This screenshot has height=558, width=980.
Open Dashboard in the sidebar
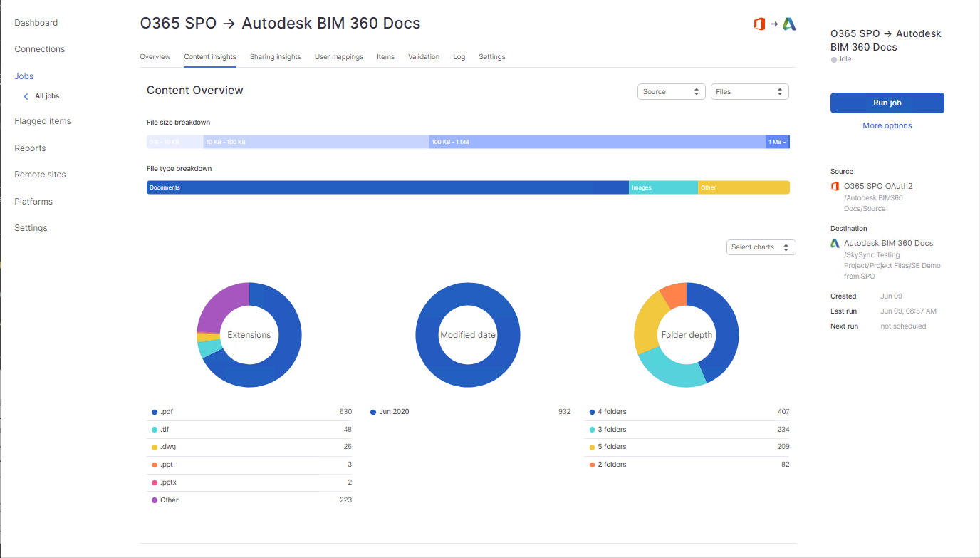(x=36, y=23)
